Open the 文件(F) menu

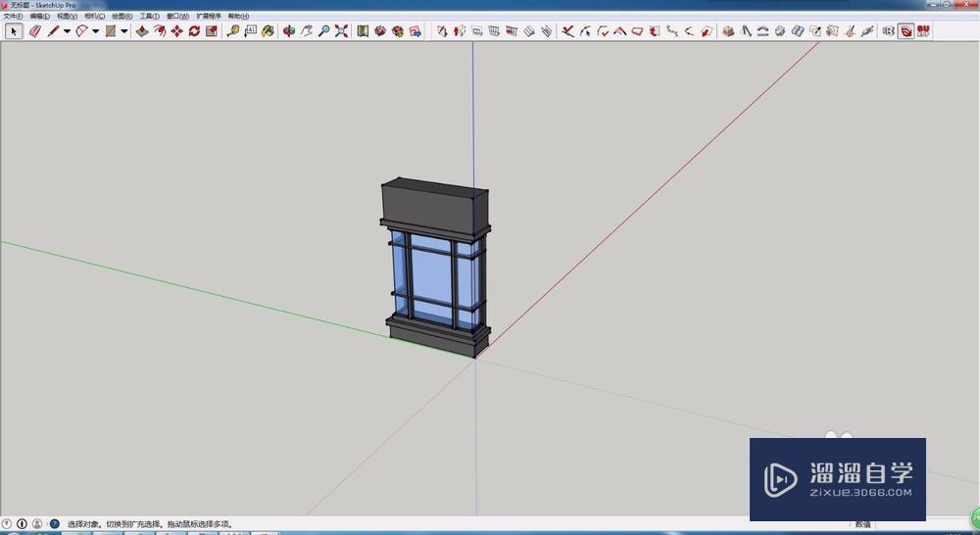coord(13,17)
